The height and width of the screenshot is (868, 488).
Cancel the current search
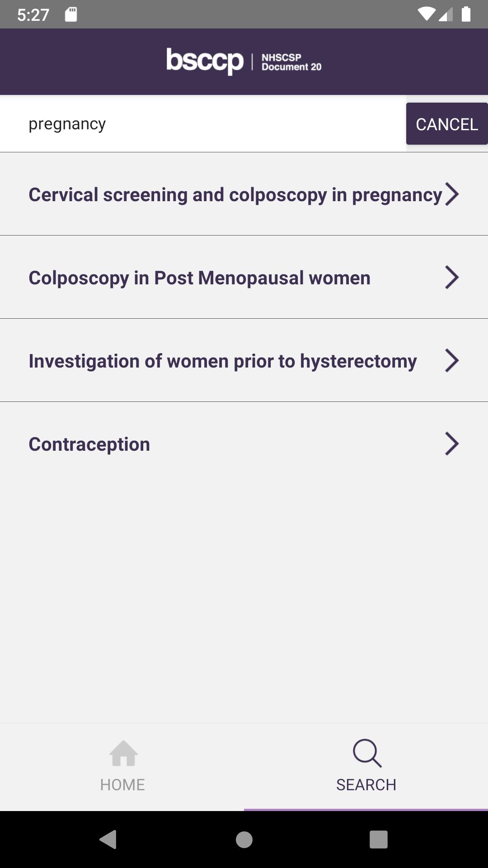[x=447, y=124]
